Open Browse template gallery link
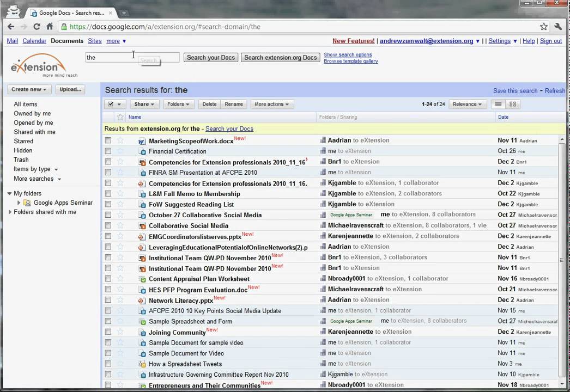This screenshot has height=392, width=570. coord(351,61)
